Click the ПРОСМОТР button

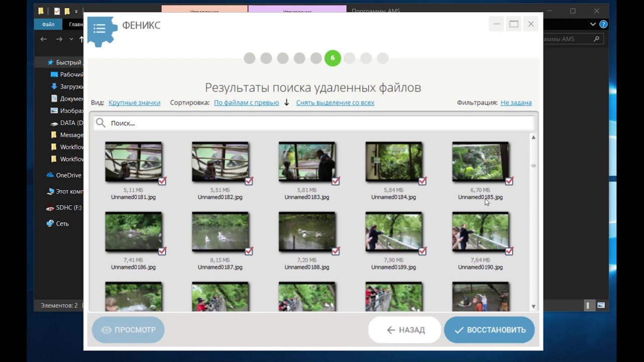(x=128, y=330)
